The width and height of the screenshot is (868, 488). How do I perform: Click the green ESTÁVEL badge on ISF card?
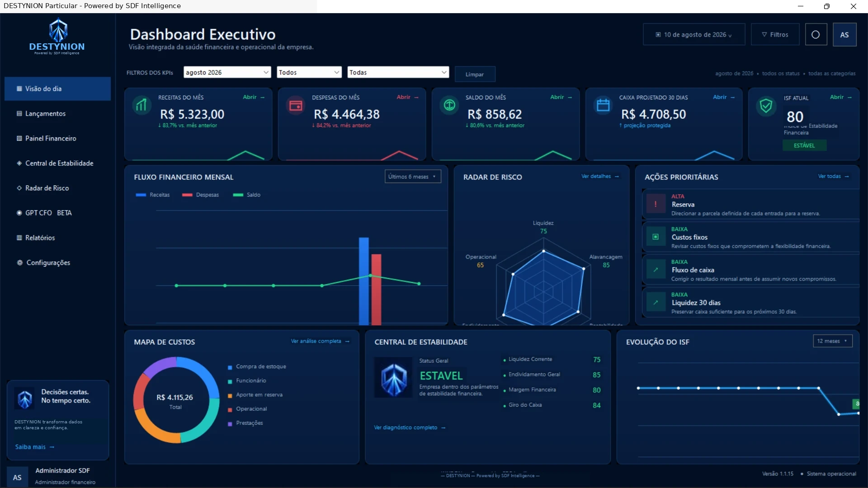pyautogui.click(x=804, y=145)
